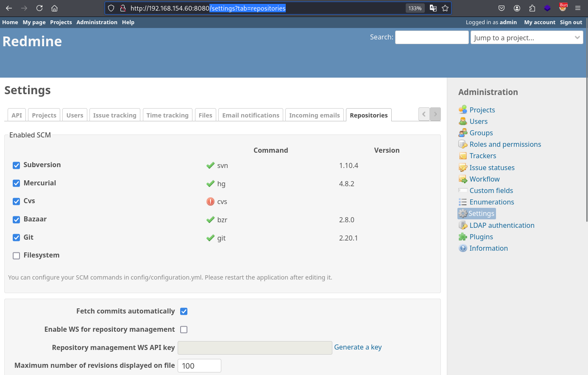
Task: Click the purple extension icon
Action: click(x=547, y=8)
